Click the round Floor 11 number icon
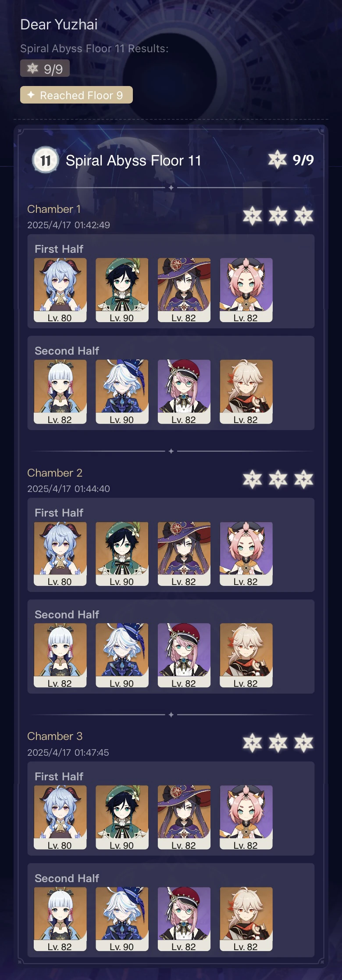The height and width of the screenshot is (980, 342). click(46, 161)
